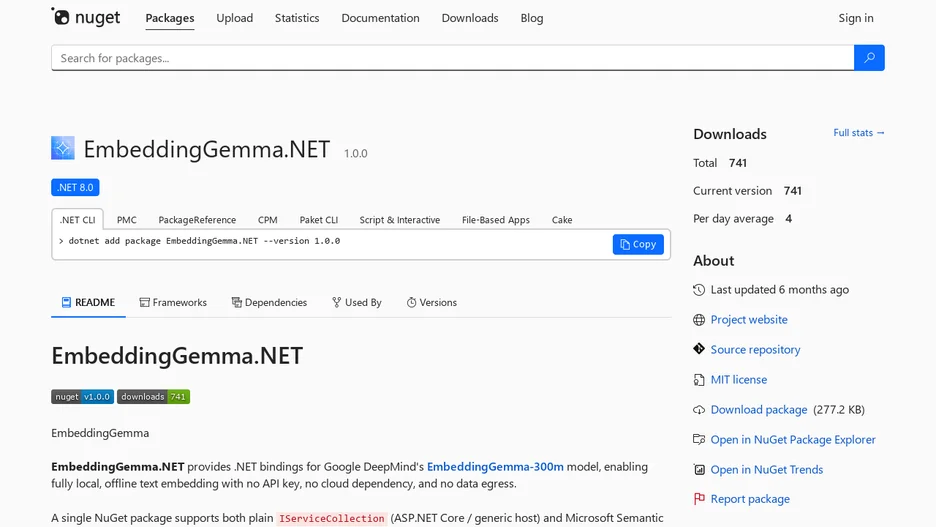Select the Script & Interactive tab
The width and height of the screenshot is (936, 527).
(399, 220)
